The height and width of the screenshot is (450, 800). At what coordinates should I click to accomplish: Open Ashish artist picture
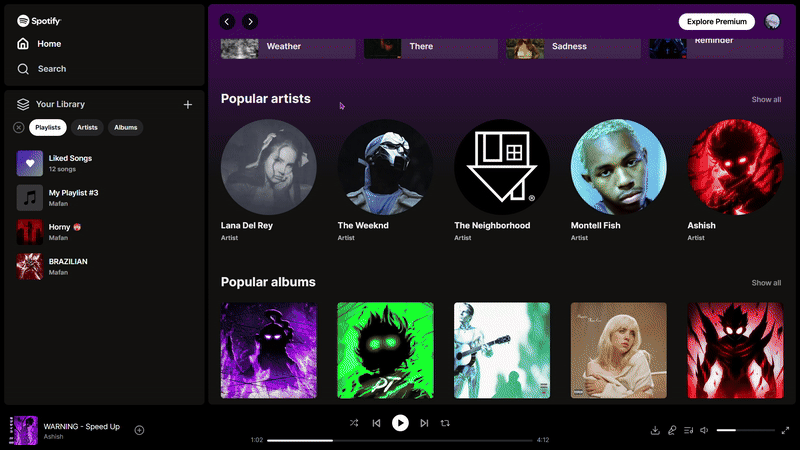tap(735, 167)
